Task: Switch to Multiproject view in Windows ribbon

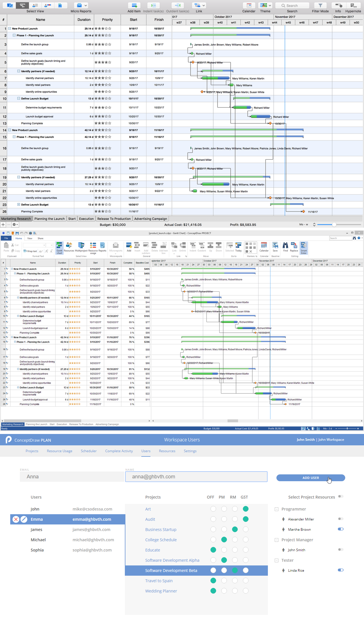Action: click(81, 247)
